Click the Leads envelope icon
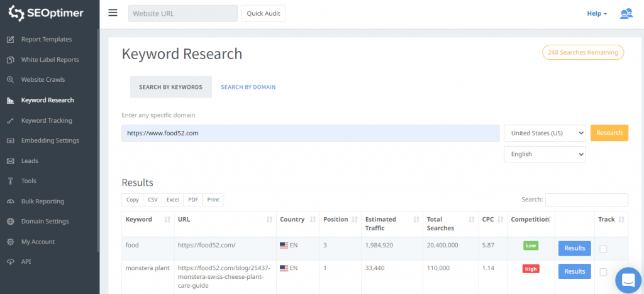Image resolution: width=644 pixels, height=294 pixels. [10, 161]
